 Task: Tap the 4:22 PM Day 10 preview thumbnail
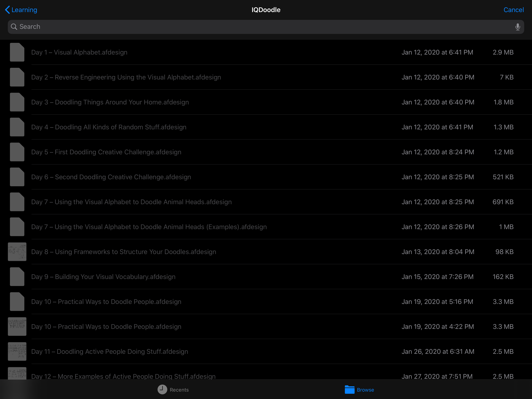[17, 327]
